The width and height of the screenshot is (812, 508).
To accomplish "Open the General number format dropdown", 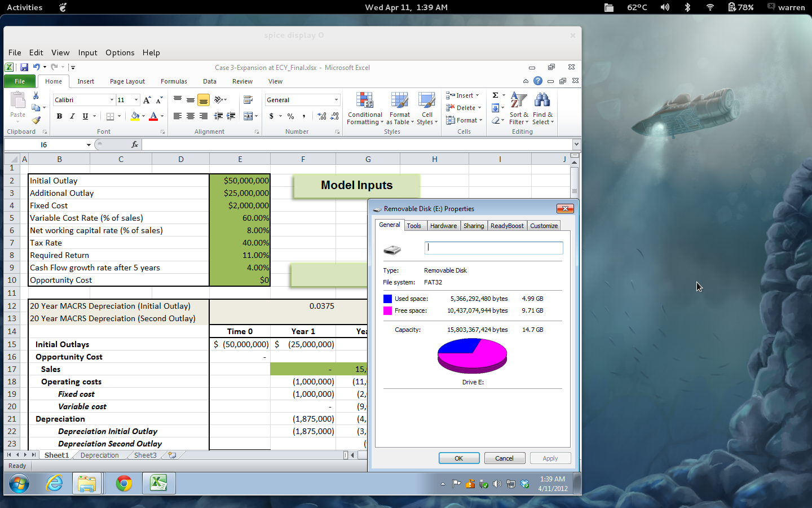I will (x=336, y=100).
